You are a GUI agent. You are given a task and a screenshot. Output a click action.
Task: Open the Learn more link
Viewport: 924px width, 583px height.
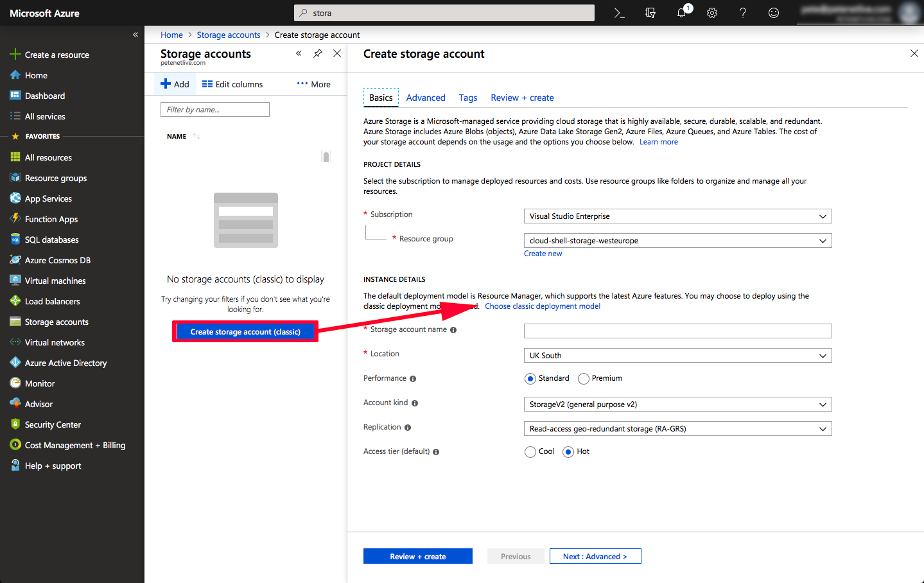pos(659,142)
